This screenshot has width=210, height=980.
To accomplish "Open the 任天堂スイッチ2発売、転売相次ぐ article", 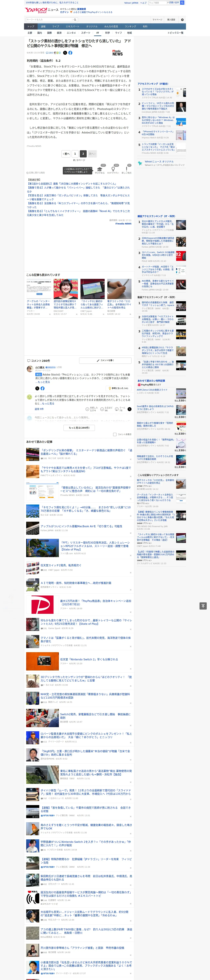I will click(x=61, y=565).
